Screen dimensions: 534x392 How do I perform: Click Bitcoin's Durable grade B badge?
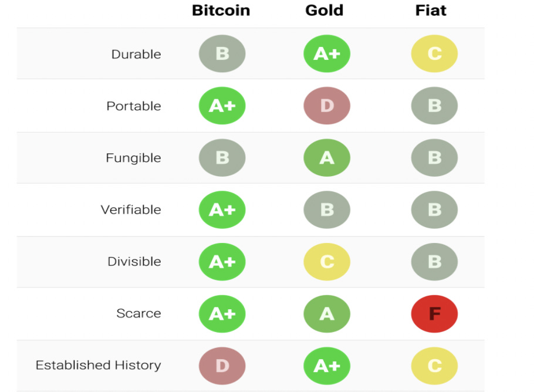point(222,53)
